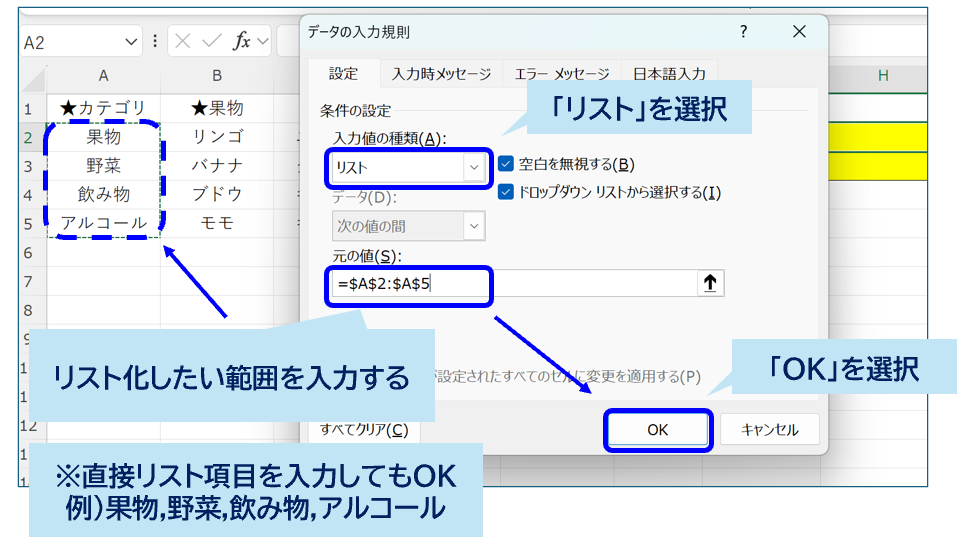Expand the fx dropdown chevron

point(262,41)
